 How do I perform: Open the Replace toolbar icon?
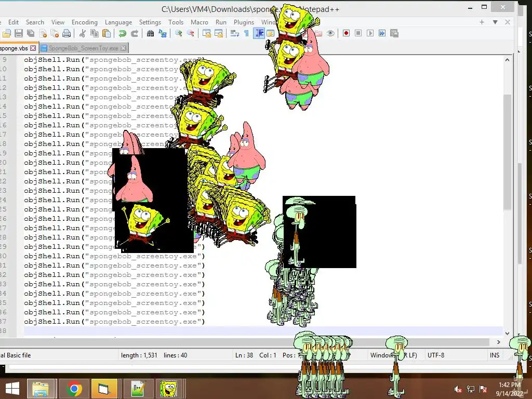click(163, 33)
